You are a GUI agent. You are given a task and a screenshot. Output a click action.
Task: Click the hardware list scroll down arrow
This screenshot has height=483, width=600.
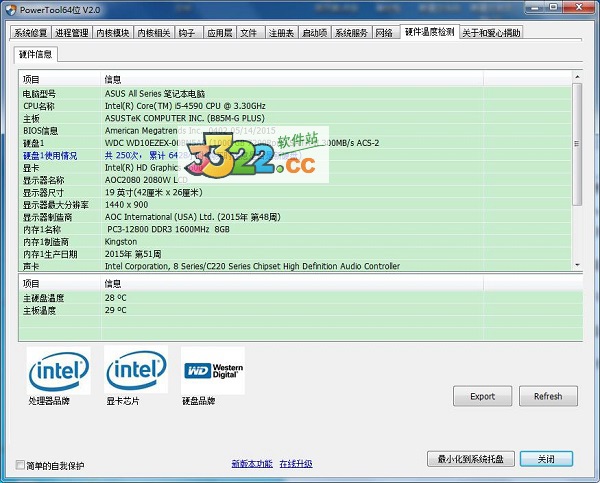(x=577, y=264)
